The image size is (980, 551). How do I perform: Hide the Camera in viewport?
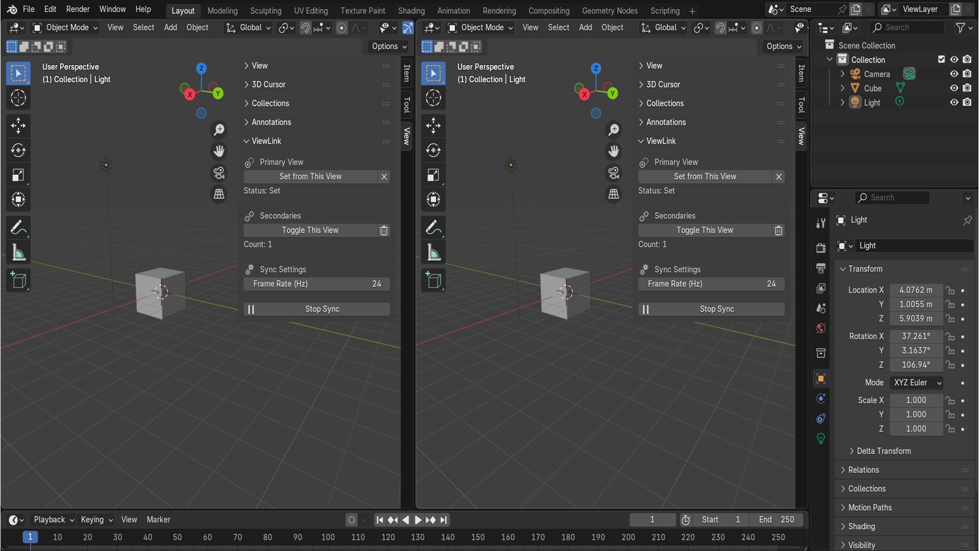pos(953,74)
